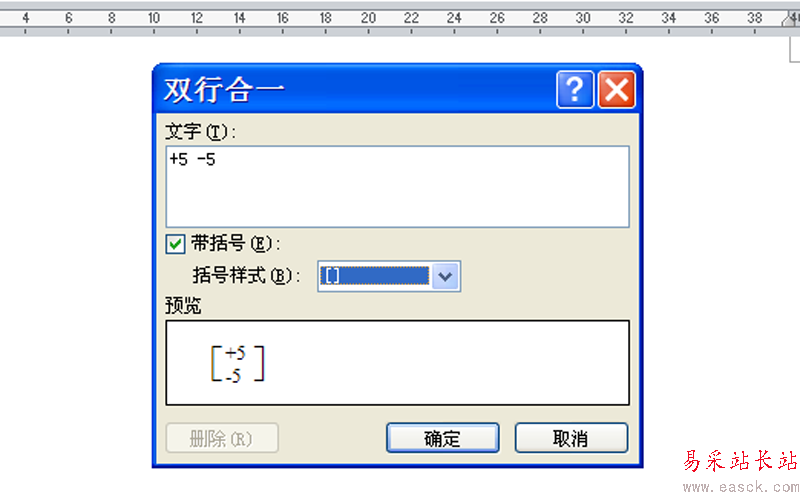800x502 pixels.
Task: Click the ruler at mark 10
Action: (x=154, y=18)
